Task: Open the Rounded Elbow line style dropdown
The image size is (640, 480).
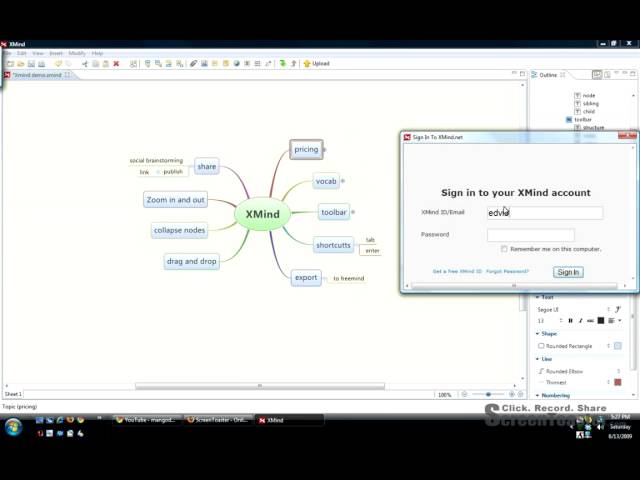Action: pyautogui.click(x=619, y=371)
